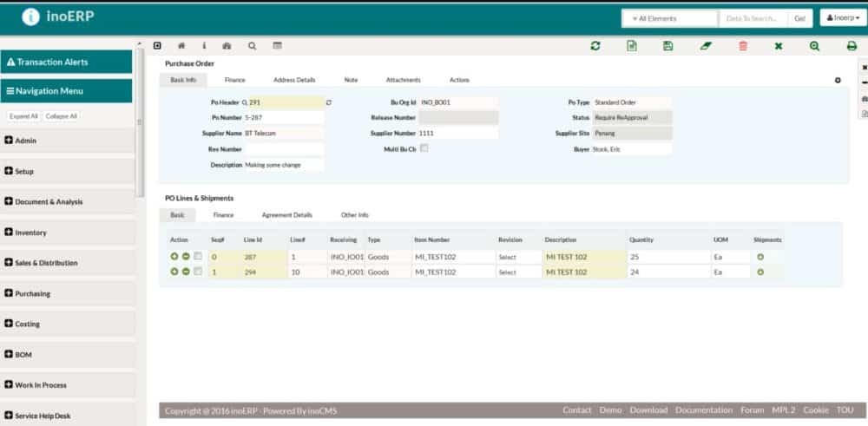Open the Documentation footer link
Image resolution: width=868 pixels, height=426 pixels.
(704, 410)
